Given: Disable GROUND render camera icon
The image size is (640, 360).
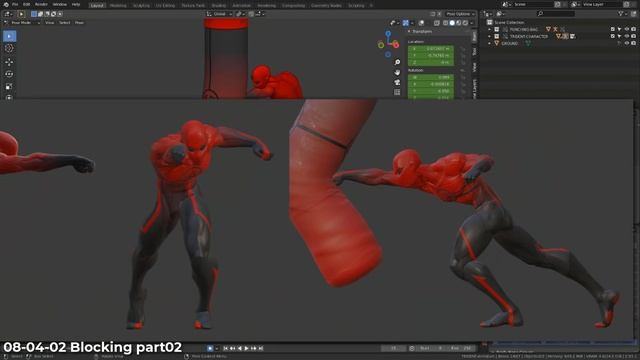Looking at the screenshot, I should [x=633, y=43].
